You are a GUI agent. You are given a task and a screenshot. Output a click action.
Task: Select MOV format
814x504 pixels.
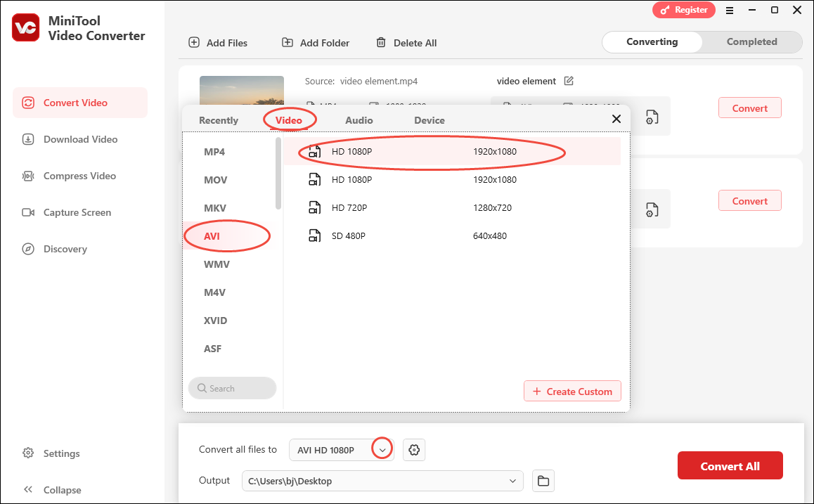tap(215, 179)
